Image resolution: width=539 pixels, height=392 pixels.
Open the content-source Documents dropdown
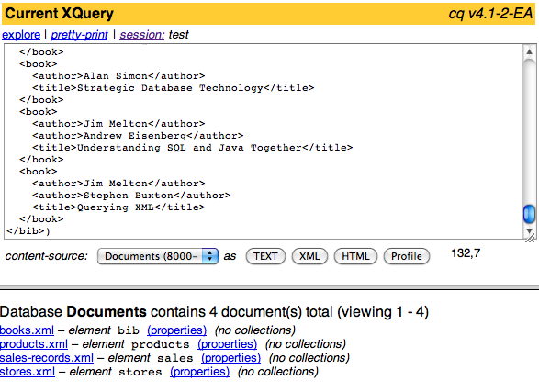tap(158, 256)
